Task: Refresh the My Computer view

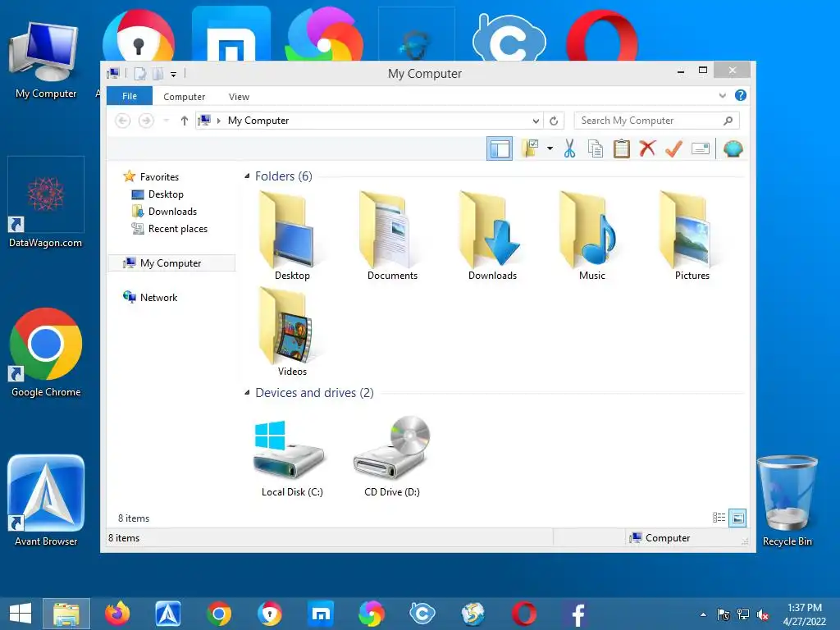Action: 554,121
